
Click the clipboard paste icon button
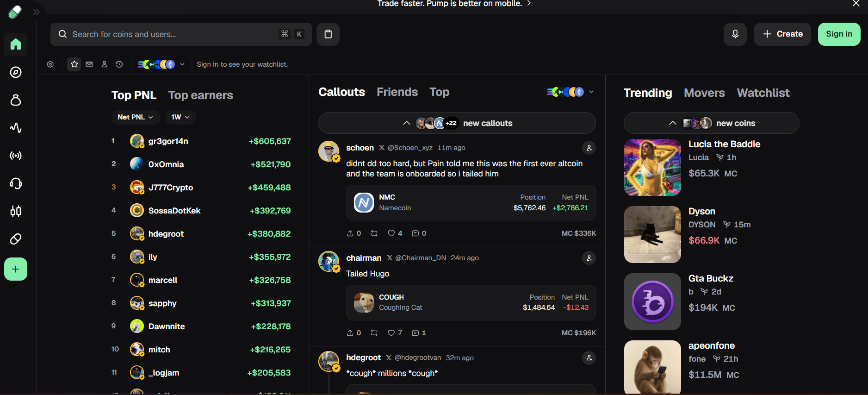point(328,34)
